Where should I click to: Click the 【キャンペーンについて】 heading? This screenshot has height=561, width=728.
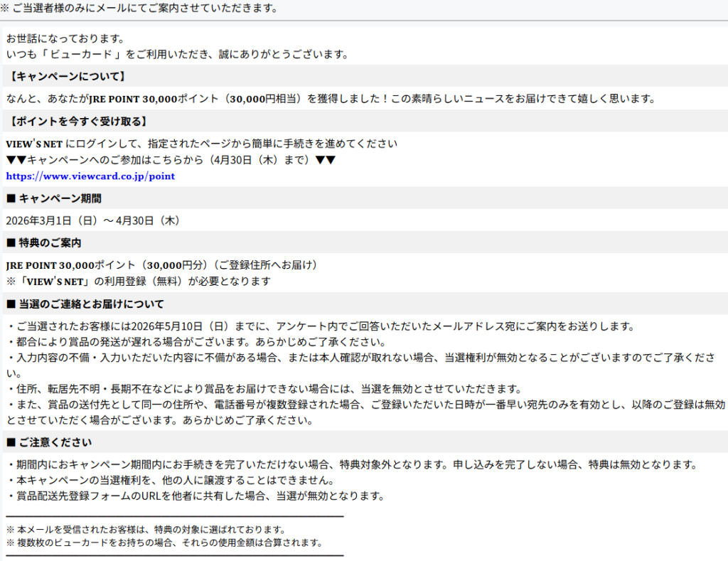click(x=66, y=76)
